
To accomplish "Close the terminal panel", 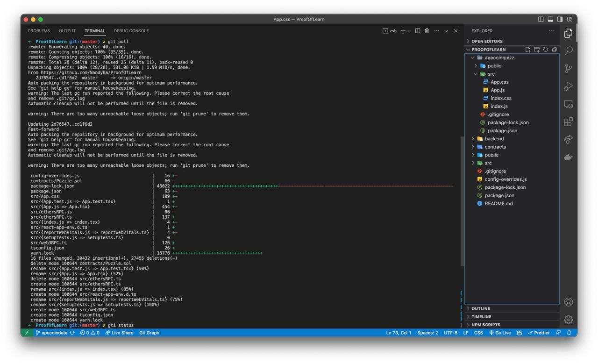I will click(456, 31).
